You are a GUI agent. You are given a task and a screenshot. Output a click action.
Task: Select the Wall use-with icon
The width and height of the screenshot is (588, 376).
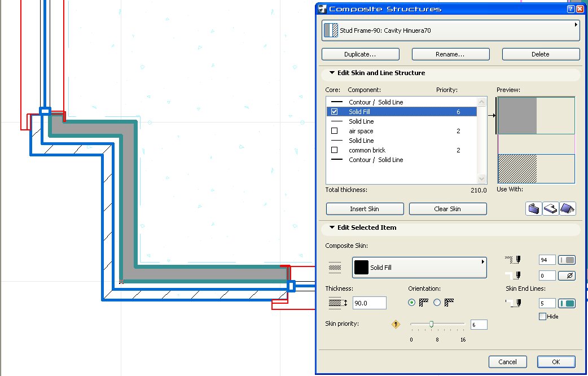533,208
